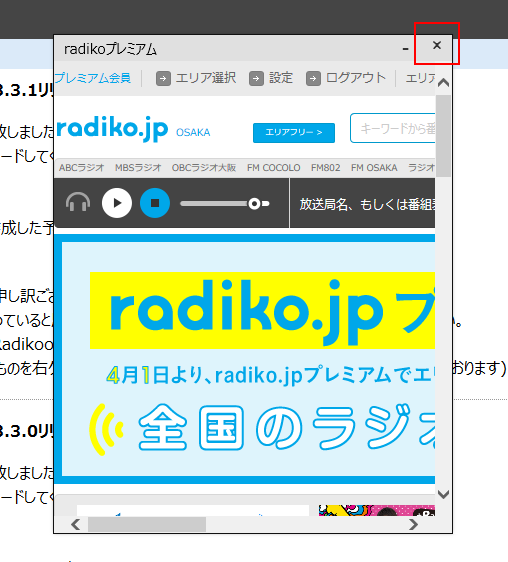Screen dimensions: 508x562
Task: Select the FM OSAKA station tab
Action: point(374,168)
